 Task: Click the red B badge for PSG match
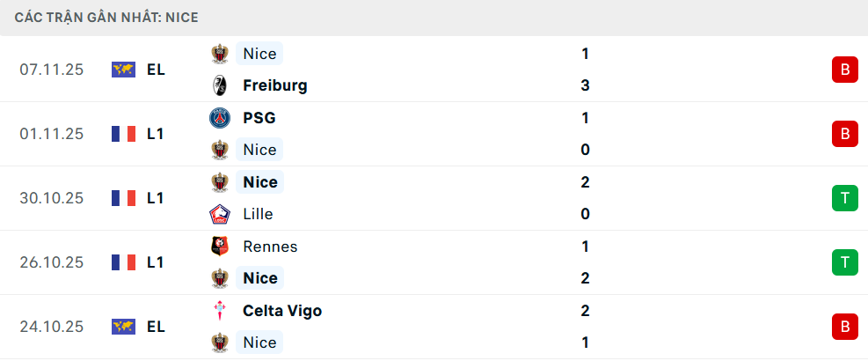(x=844, y=134)
